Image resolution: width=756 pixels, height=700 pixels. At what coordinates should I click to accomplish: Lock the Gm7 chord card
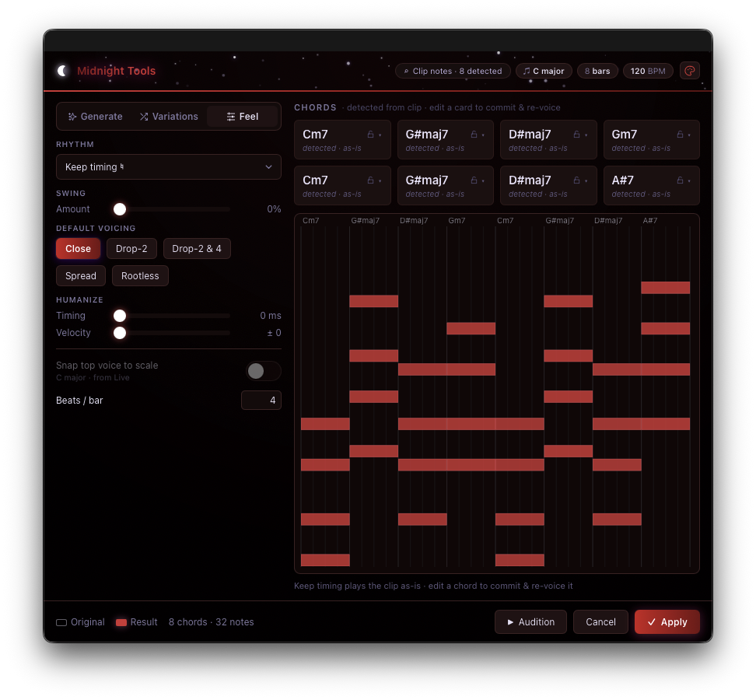coord(679,135)
